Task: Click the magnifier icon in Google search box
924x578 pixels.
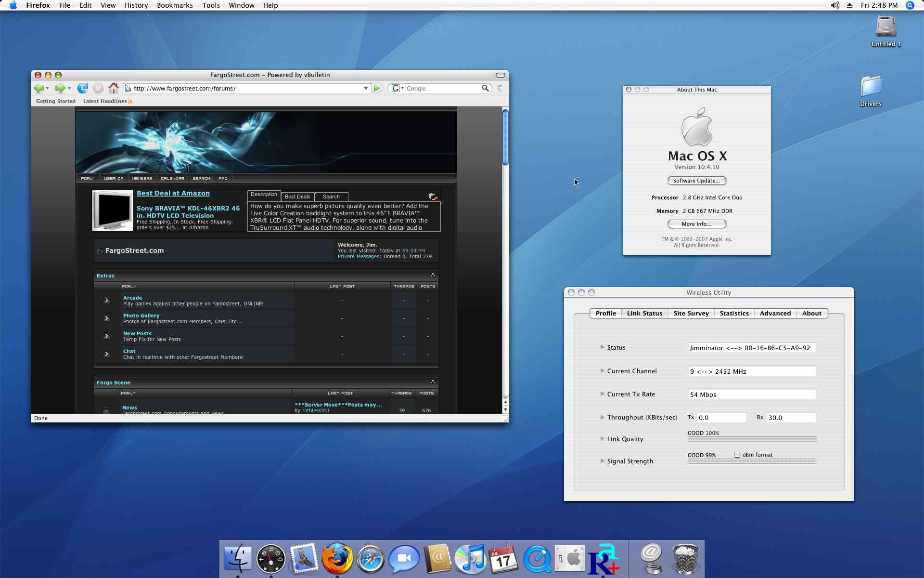Action: (486, 88)
